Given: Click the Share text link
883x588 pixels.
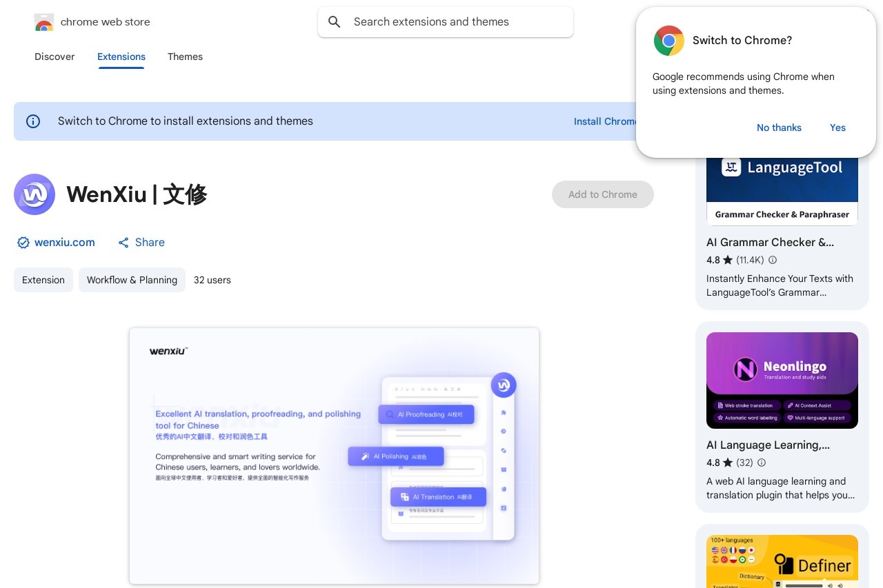Looking at the screenshot, I should (x=150, y=243).
